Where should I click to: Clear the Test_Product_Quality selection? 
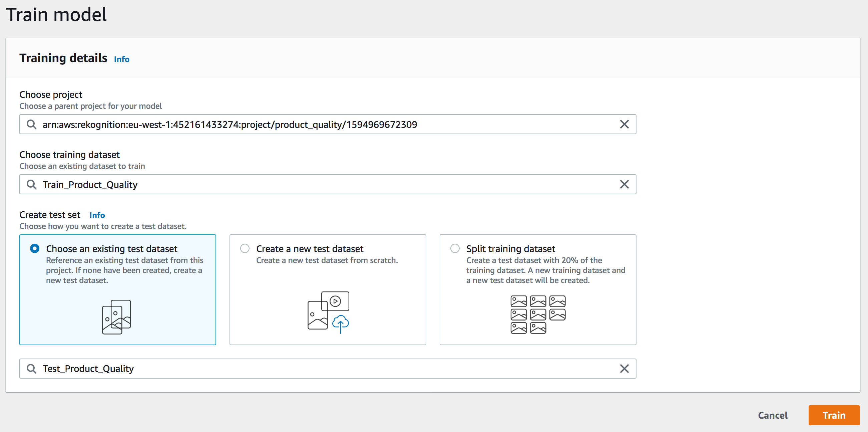(x=624, y=369)
